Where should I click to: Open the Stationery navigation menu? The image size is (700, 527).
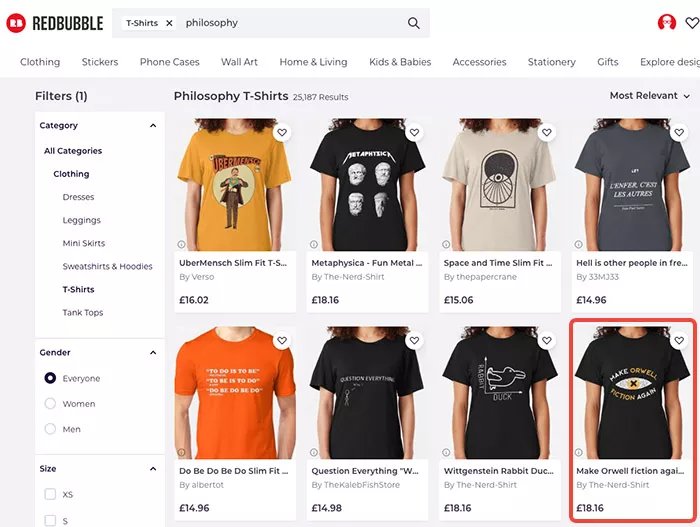(552, 62)
